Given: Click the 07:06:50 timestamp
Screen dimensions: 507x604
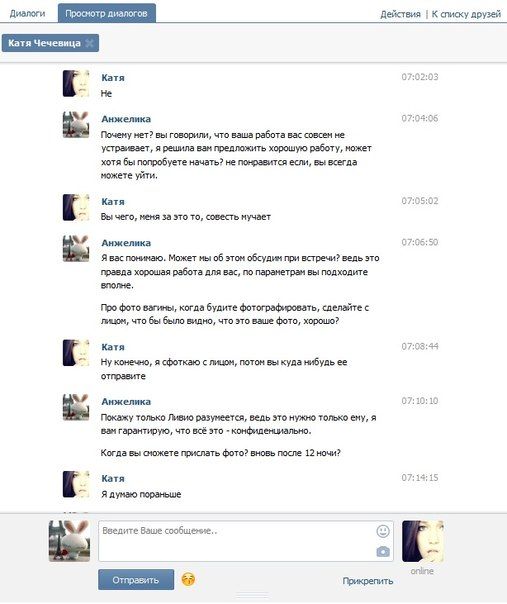Looking at the screenshot, I should [420, 242].
